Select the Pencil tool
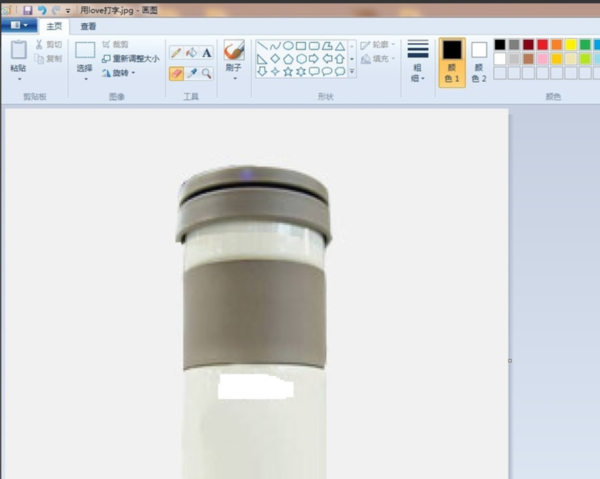This screenshot has height=479, width=600. point(176,52)
